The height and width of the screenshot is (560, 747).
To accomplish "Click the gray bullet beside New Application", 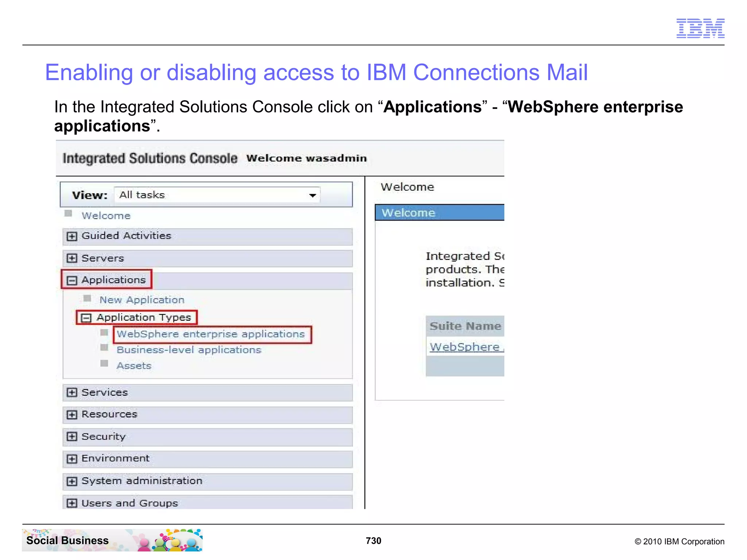I will [87, 298].
